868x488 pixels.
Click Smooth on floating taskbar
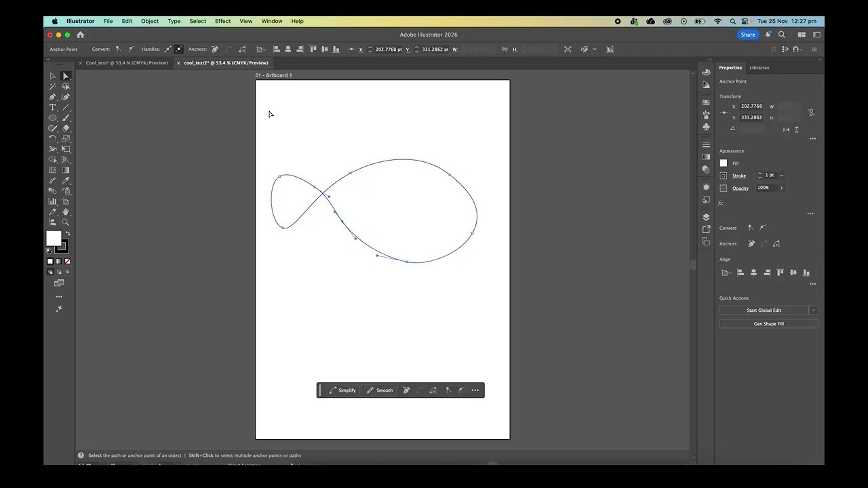coord(379,390)
